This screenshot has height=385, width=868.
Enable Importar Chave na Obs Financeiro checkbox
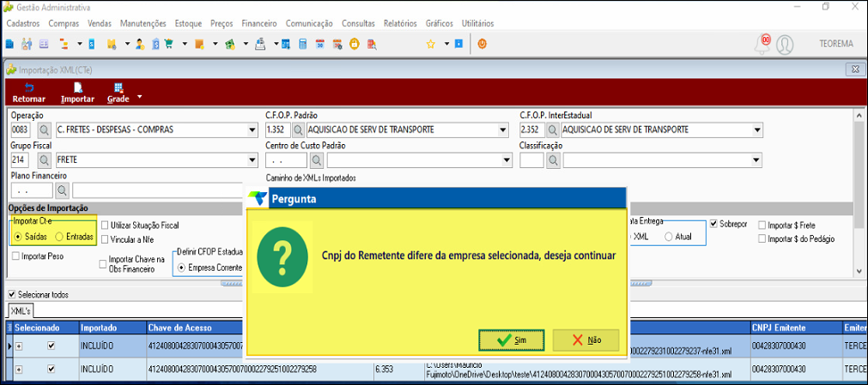[102, 264]
